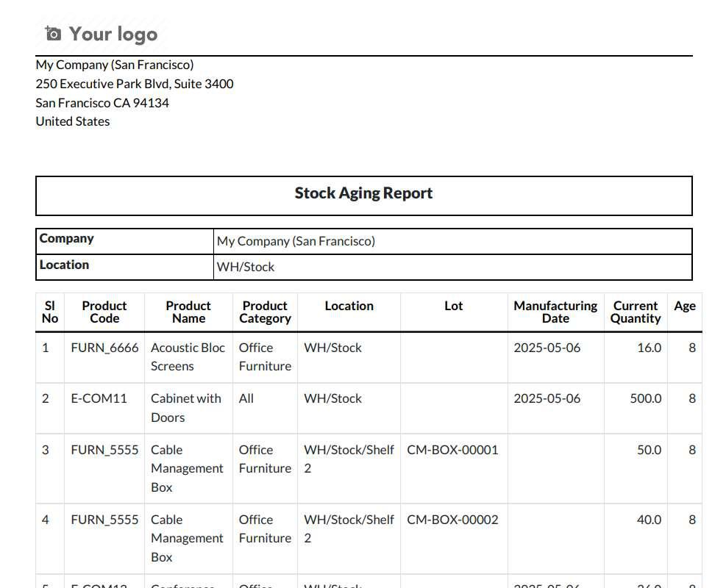The width and height of the screenshot is (726, 588).
Task: Click the 500.0 quantity value
Action: (645, 398)
